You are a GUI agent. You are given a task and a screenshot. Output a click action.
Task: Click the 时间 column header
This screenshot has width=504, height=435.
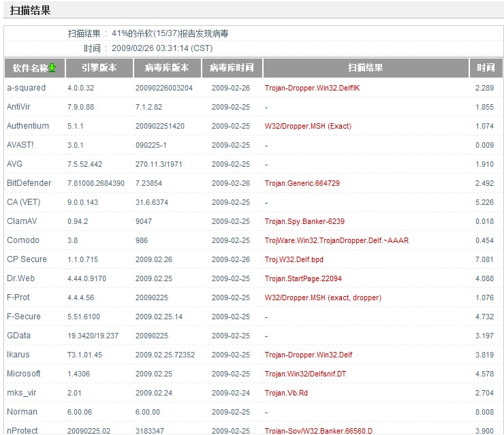[x=486, y=68]
